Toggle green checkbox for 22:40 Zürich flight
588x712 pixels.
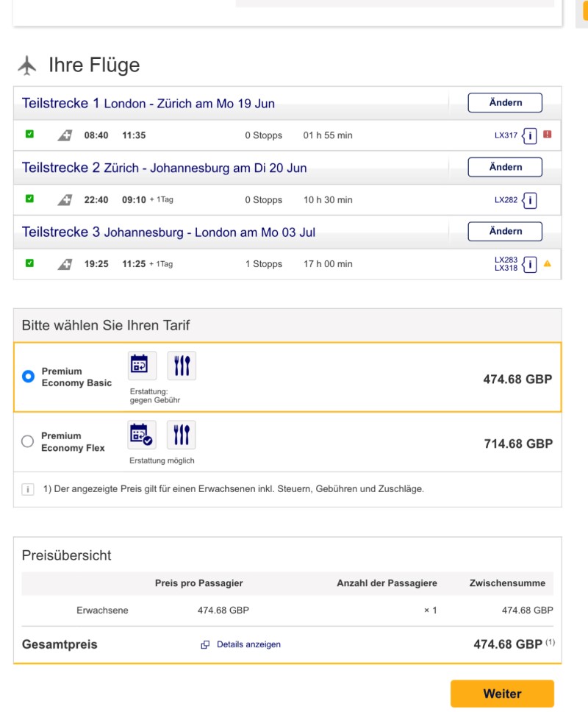pos(29,199)
